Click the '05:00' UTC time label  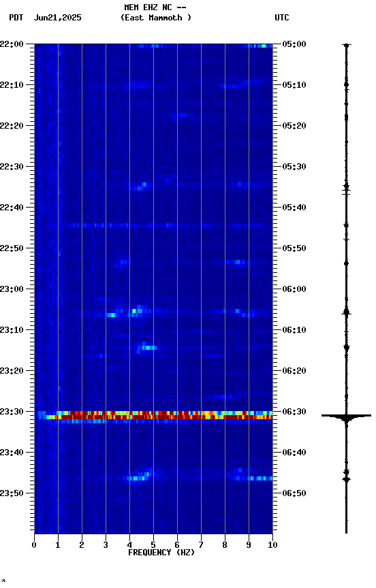[x=294, y=44]
